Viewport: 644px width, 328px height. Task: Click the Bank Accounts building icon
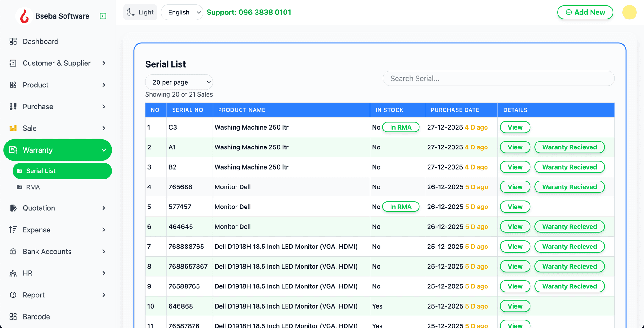pyautogui.click(x=13, y=252)
